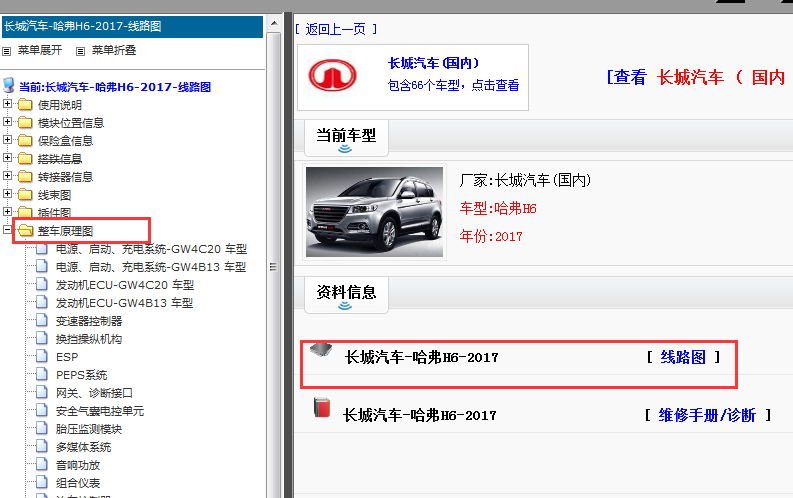
Task: Open 组合仪表 tree item
Action: 78,483
